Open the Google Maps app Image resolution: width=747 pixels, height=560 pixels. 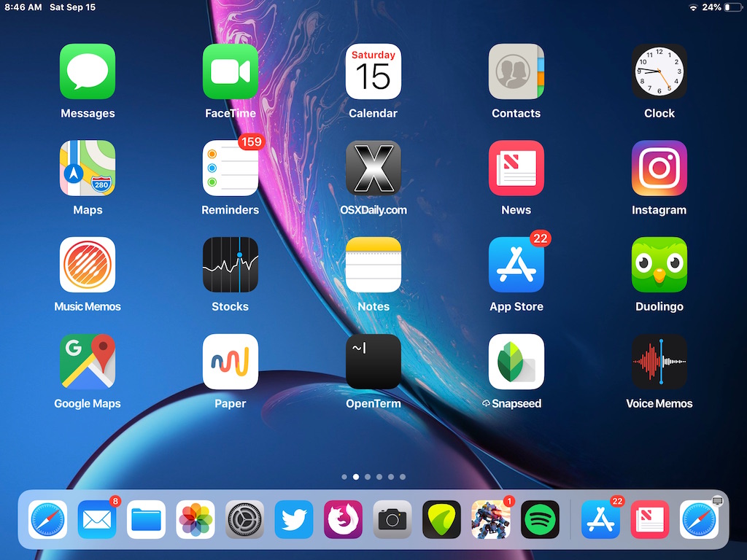point(88,362)
